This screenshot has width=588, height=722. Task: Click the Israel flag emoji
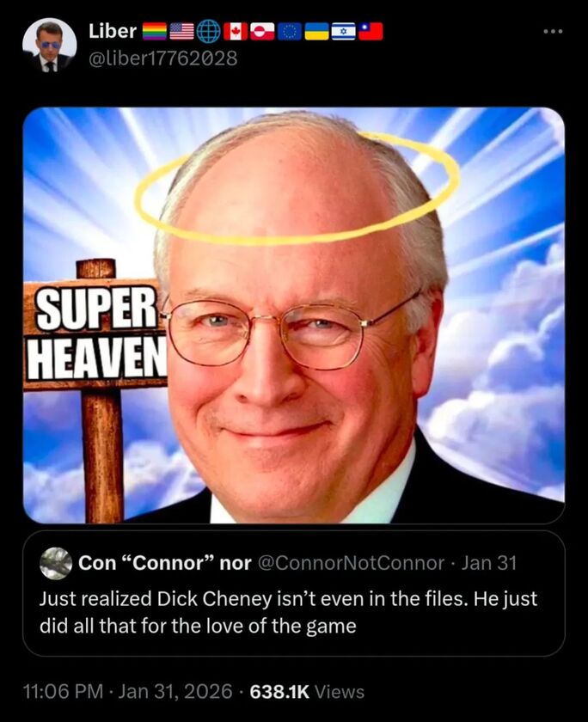344,31
